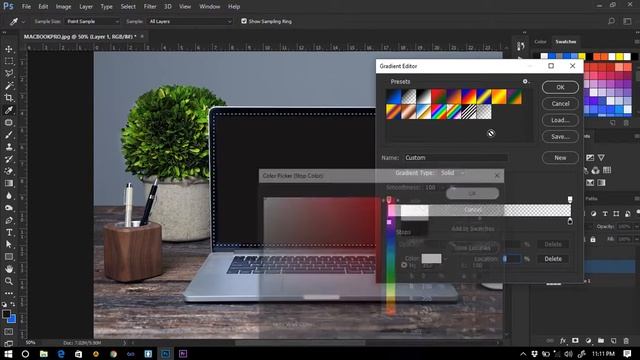The height and width of the screenshot is (360, 640).
Task: Open the Sample All Layers dropdown
Action: tap(190, 21)
